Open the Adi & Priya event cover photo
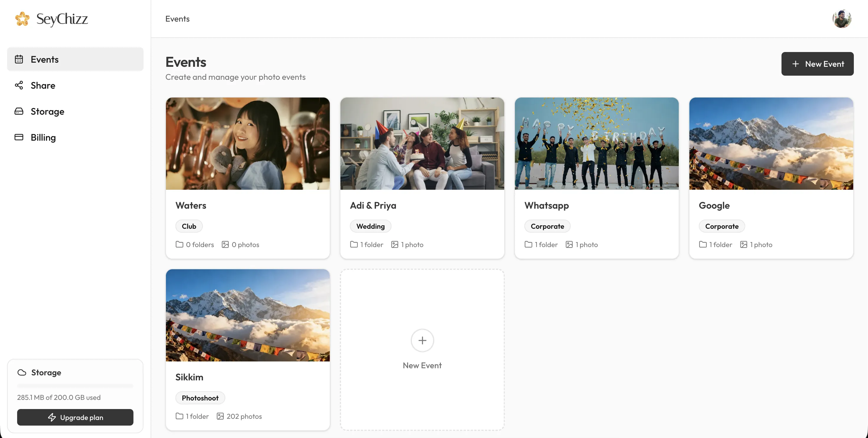The image size is (868, 438). 422,144
